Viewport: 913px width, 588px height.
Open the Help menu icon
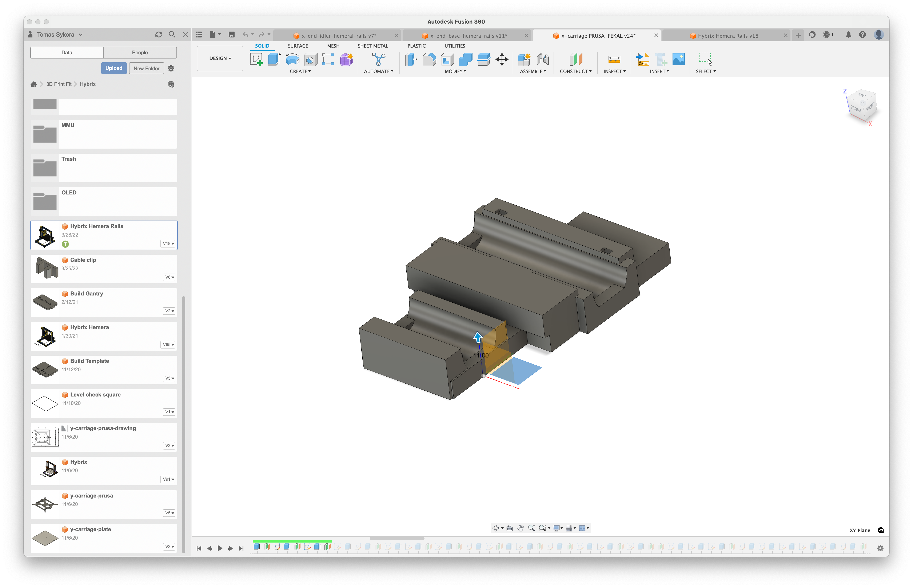tap(863, 35)
